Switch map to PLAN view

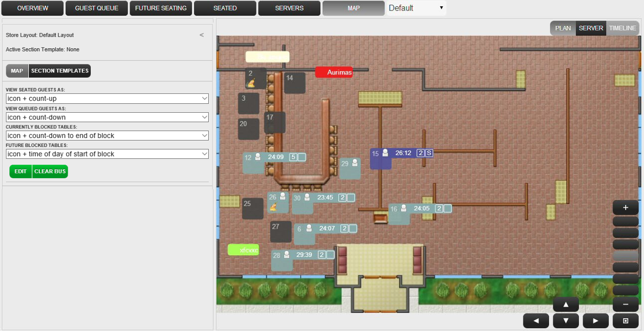(563, 28)
